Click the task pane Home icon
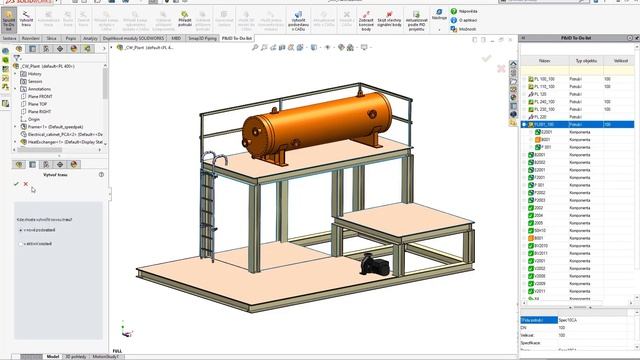This screenshot has width=640, height=360. pos(513,64)
